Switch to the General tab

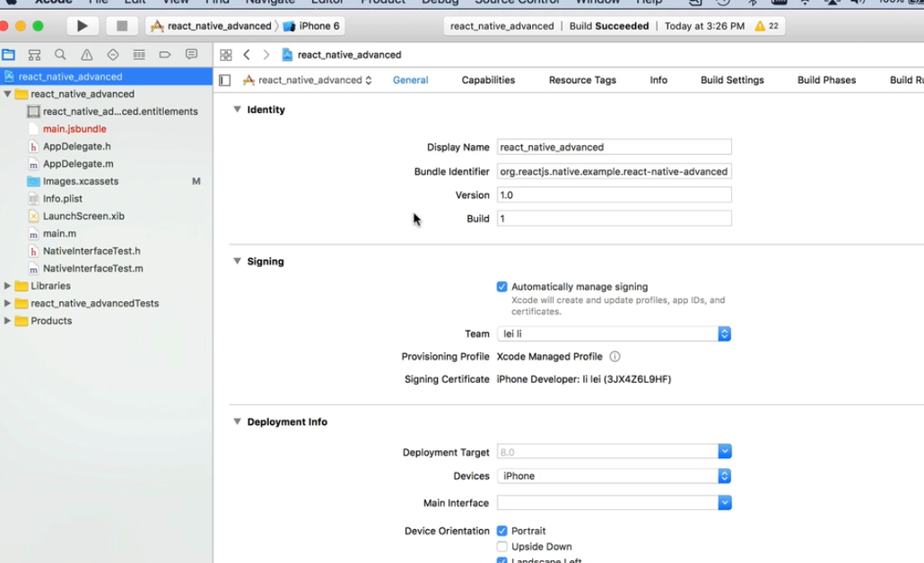pyautogui.click(x=410, y=80)
